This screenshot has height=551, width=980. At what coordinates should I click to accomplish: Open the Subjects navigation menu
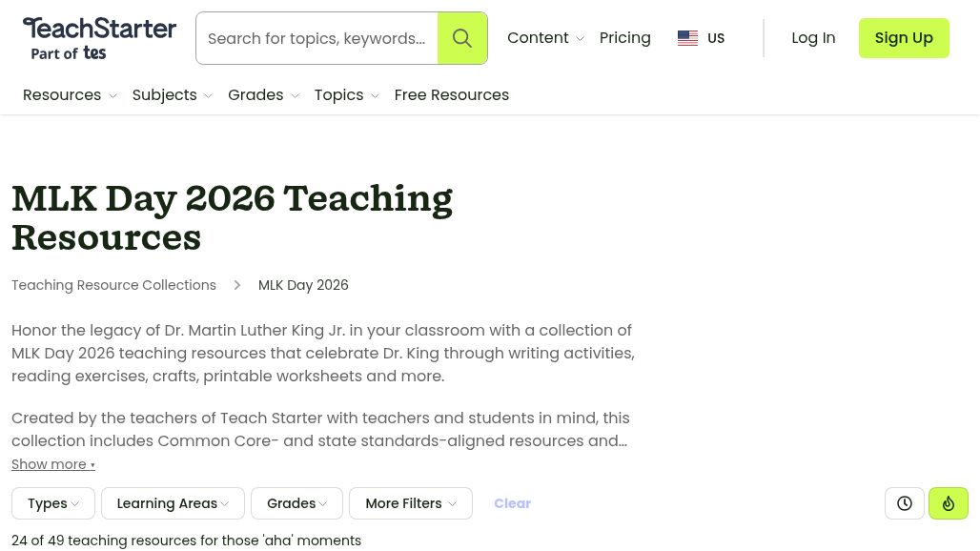[x=172, y=95]
